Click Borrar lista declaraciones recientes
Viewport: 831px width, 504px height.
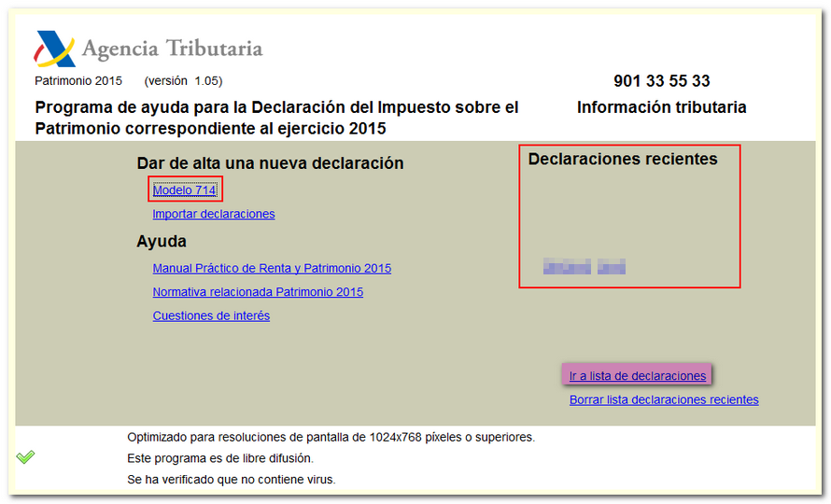coord(664,399)
